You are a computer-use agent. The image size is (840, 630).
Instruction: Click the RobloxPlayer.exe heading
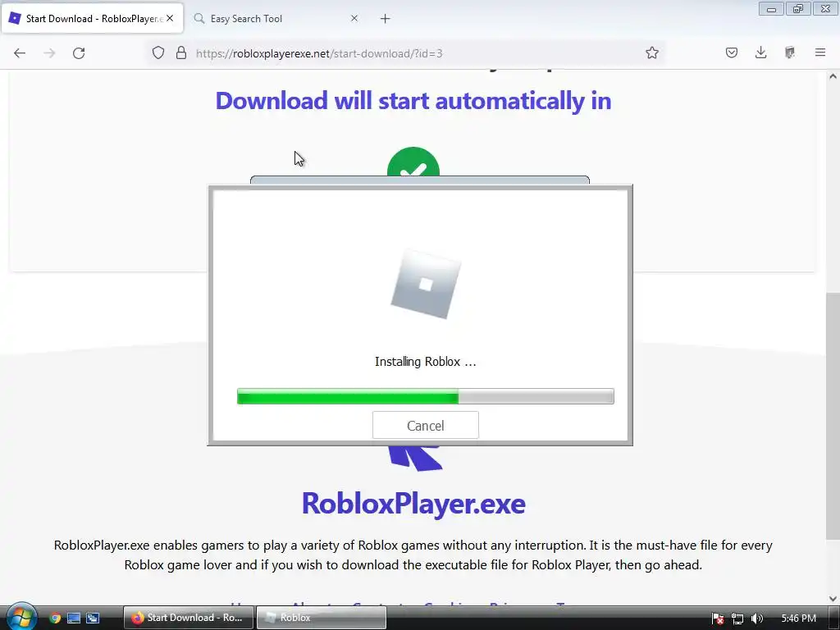(x=413, y=504)
